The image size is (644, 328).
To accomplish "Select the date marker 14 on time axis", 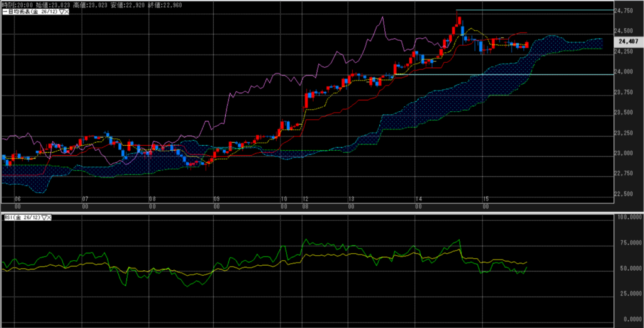I will [x=418, y=199].
